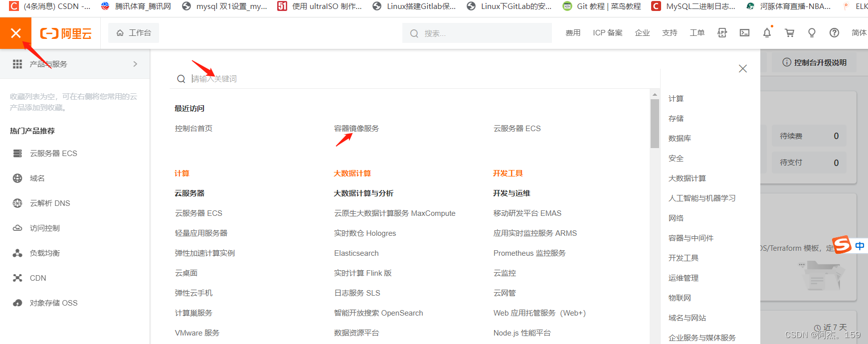Screen dimensions: 868x344
Task: Open 控制台升级说明 button
Action: coord(815,62)
